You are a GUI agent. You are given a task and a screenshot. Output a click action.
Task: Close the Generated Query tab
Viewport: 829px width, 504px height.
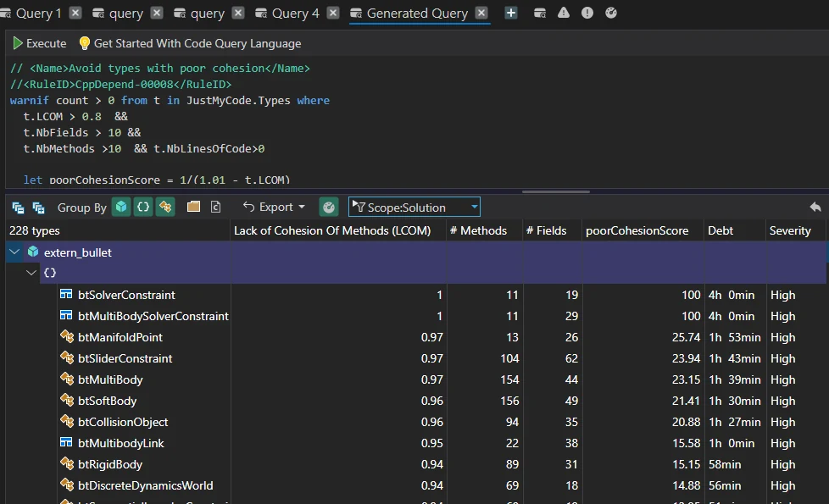tap(481, 13)
